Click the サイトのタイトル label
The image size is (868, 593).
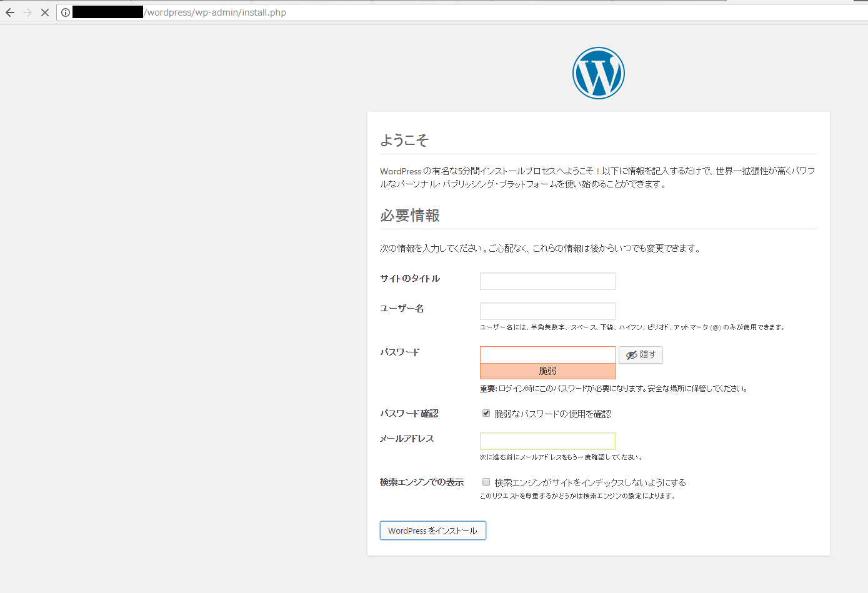pos(410,279)
